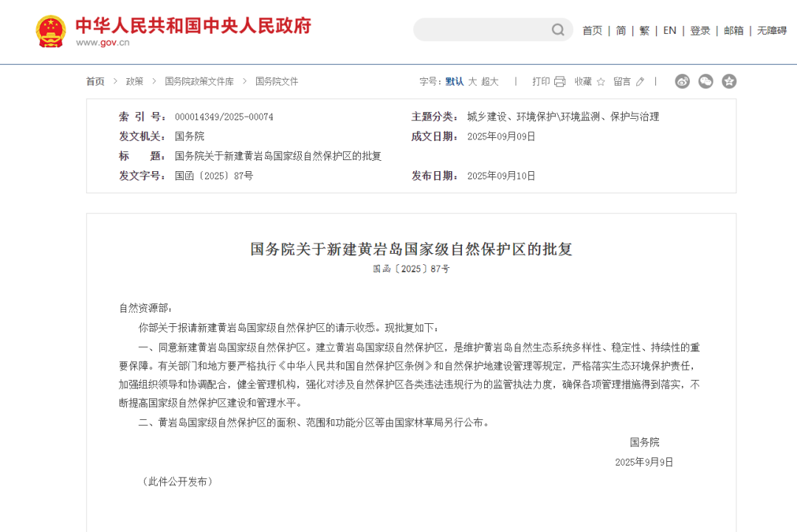
Task: Open the 首页 link in top navigation
Action: coord(592,30)
